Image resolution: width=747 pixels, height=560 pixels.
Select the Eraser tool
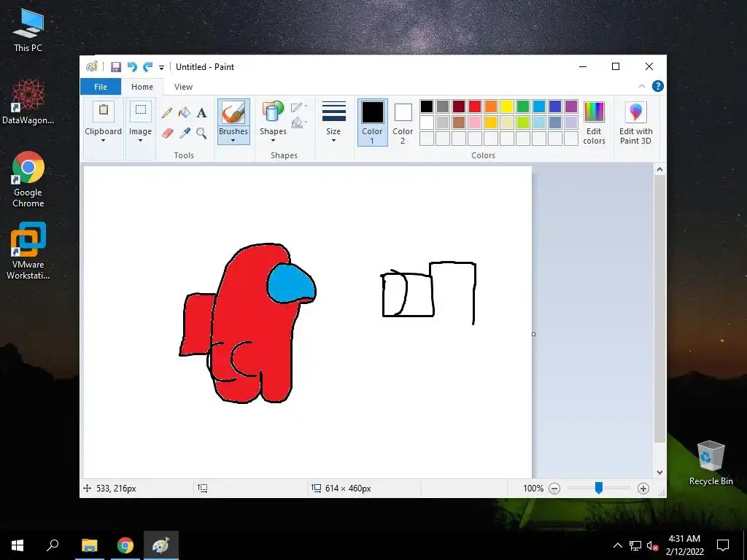(167, 133)
